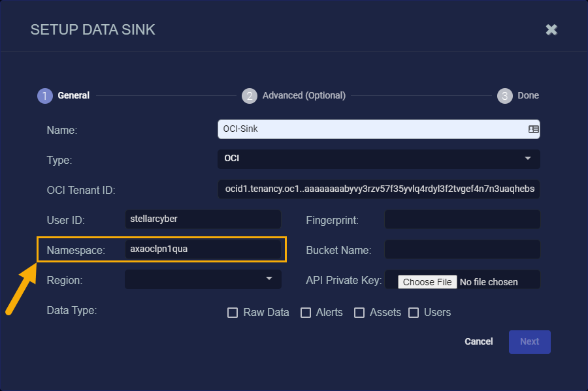Viewport: 588px width, 391px height.
Task: Enable the Raw Data checkbox
Action: [x=233, y=313]
